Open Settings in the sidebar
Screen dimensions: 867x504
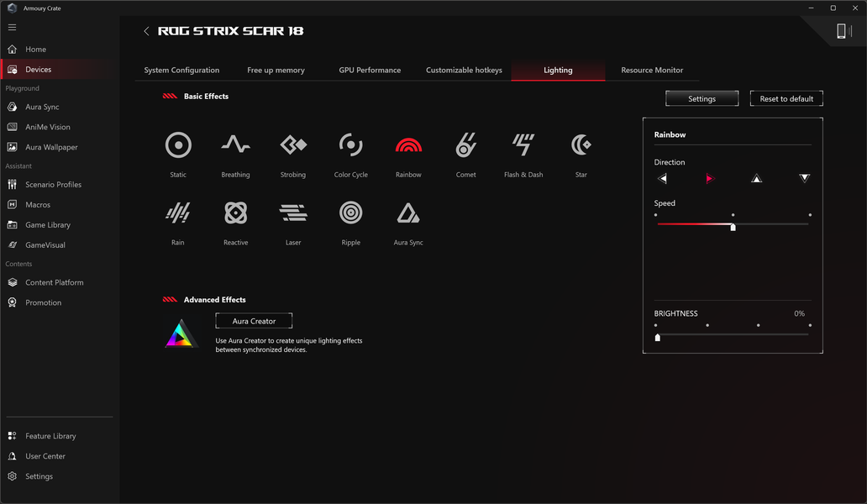[60, 476]
